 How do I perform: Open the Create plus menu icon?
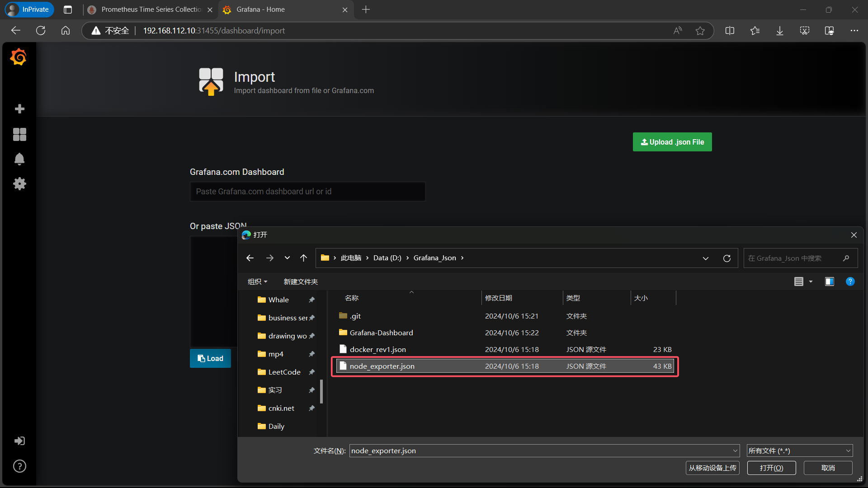pos(19,109)
